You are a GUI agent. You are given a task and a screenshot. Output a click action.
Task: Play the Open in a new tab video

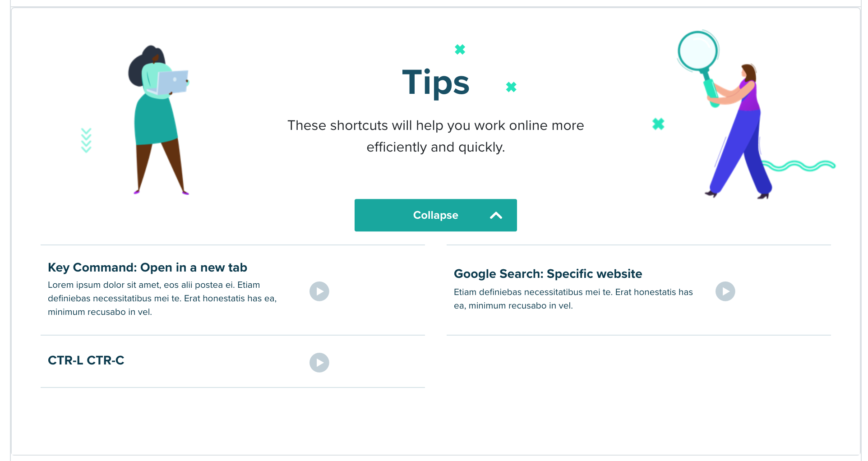coord(319,291)
